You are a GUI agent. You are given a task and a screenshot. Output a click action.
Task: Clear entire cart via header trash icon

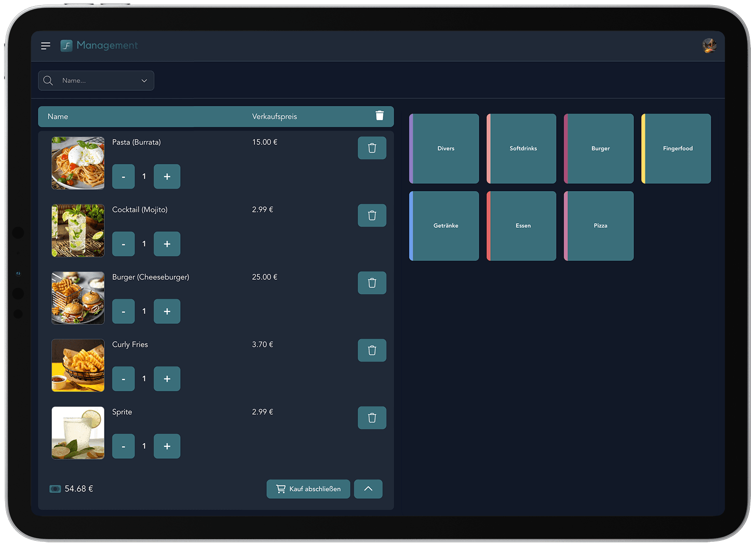click(380, 116)
